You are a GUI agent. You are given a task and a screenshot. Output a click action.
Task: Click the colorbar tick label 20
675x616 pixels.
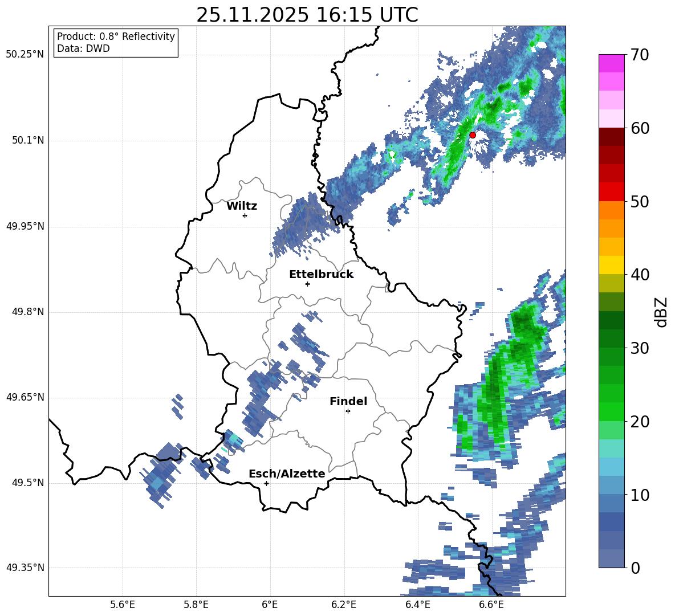640,422
